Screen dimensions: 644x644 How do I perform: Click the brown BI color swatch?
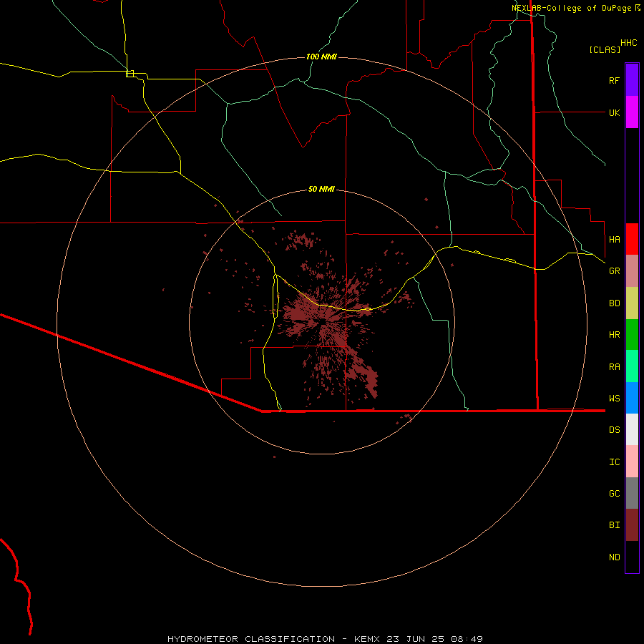(632, 525)
